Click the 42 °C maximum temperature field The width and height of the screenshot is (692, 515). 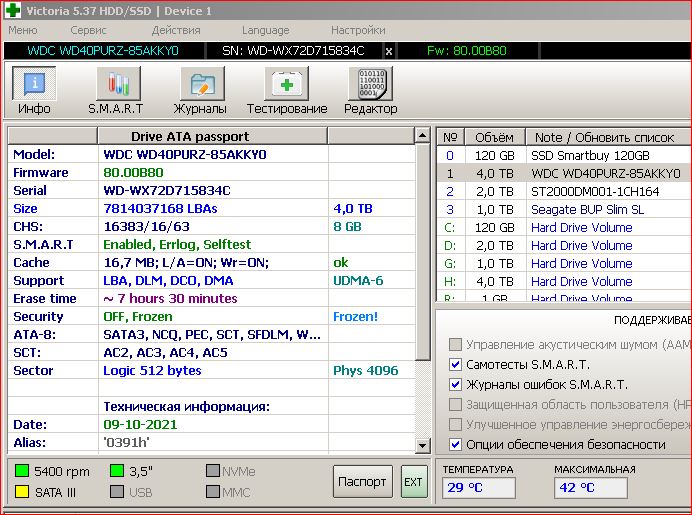point(591,488)
